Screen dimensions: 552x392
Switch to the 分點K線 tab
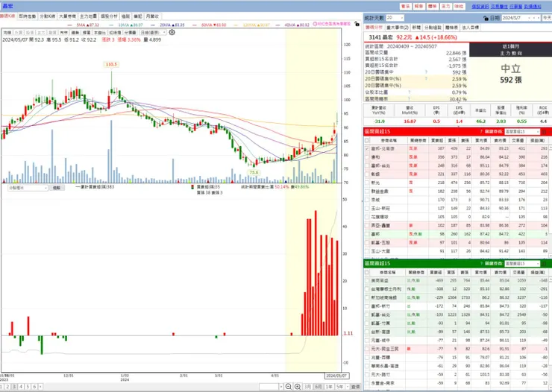47,16
